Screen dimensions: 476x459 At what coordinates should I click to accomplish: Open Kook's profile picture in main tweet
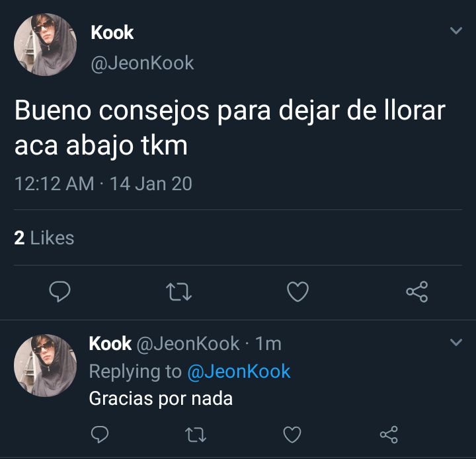point(45,44)
